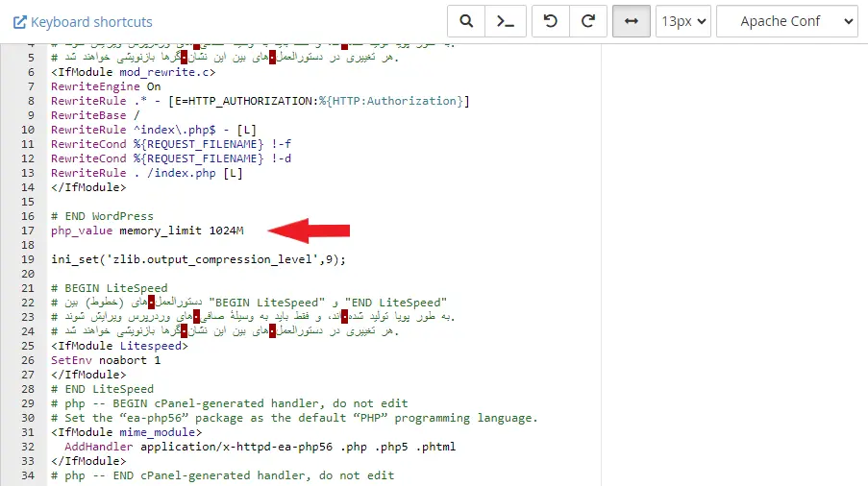The width and height of the screenshot is (868, 486).
Task: Toggle line wrap with the double-arrow button
Action: point(631,21)
